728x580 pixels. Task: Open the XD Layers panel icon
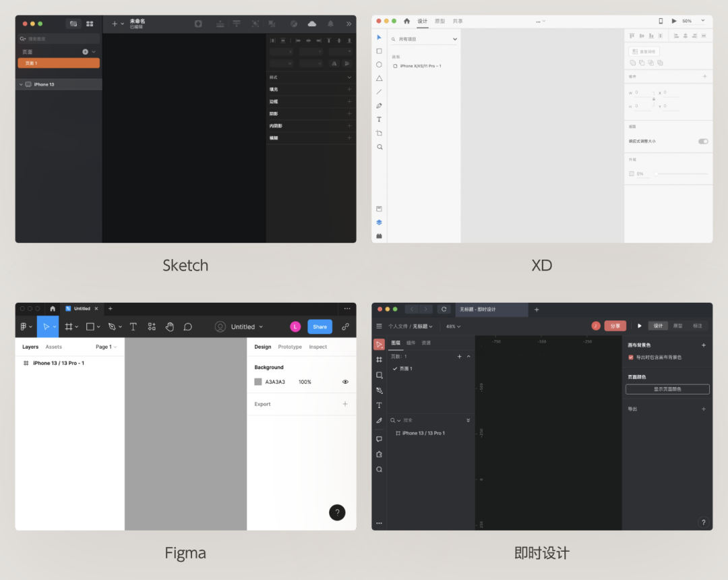pyautogui.click(x=380, y=223)
